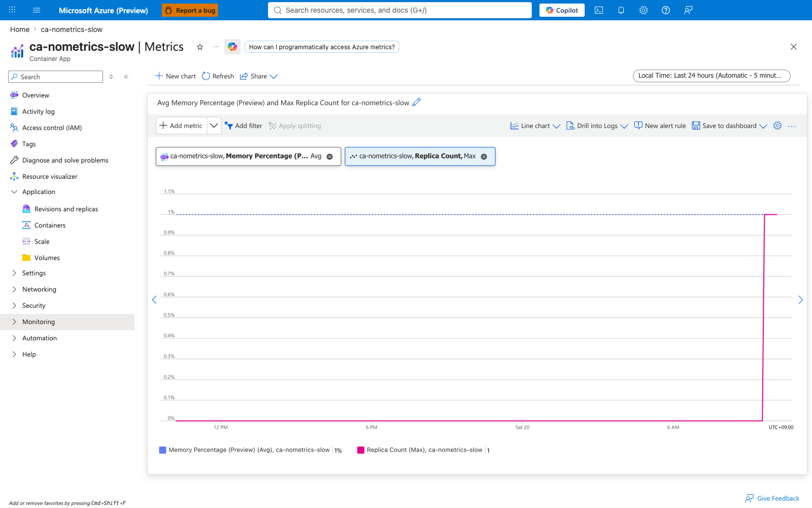Close the Metrics blade
Image resolution: width=812 pixels, height=508 pixels.
(x=794, y=47)
